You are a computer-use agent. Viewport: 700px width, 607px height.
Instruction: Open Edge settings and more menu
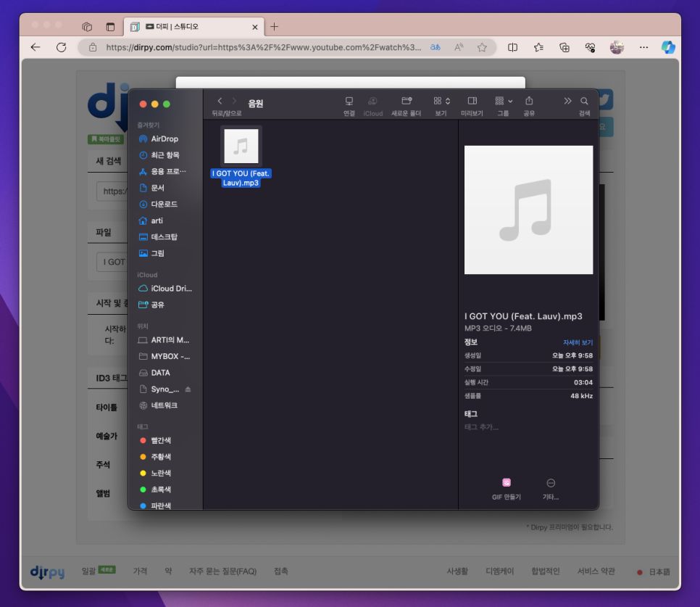pyautogui.click(x=643, y=47)
